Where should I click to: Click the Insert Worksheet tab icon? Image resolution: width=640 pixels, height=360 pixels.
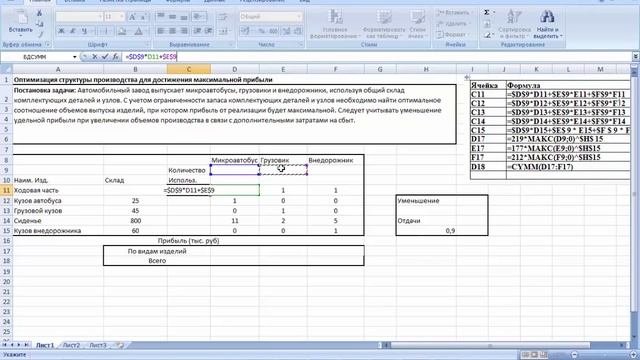pos(120,345)
